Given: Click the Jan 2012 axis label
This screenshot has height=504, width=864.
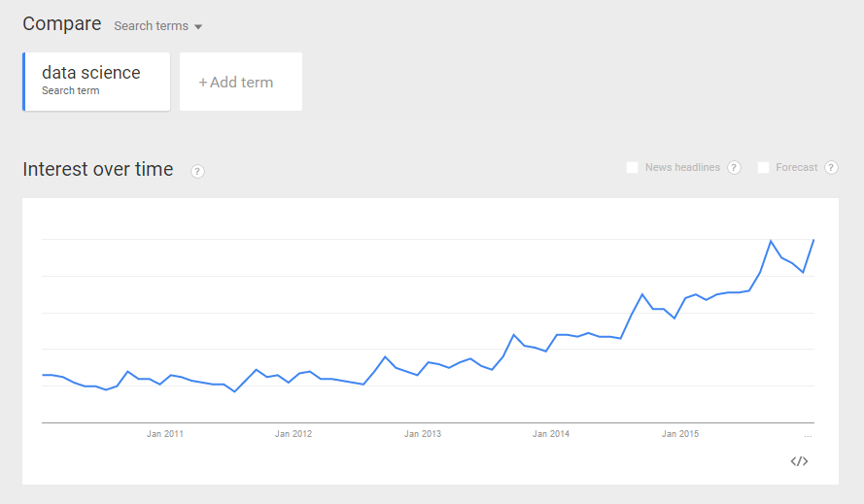Looking at the screenshot, I should coord(294,434).
